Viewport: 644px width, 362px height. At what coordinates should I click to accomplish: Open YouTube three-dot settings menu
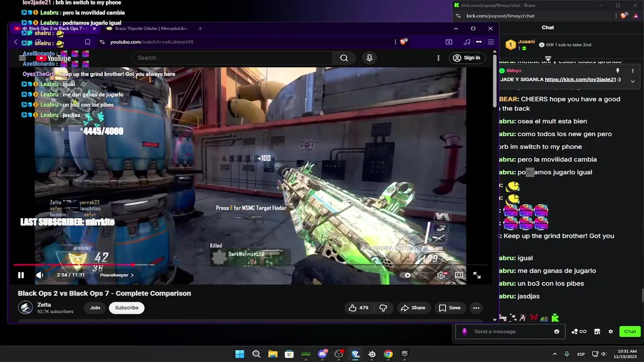438,58
